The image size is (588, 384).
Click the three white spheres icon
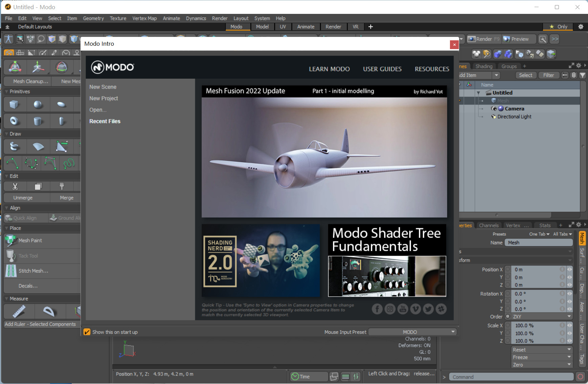tap(476, 54)
